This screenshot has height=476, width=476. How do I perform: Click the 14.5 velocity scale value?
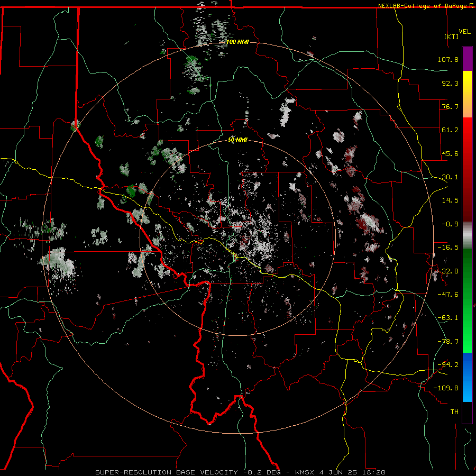(x=450, y=200)
